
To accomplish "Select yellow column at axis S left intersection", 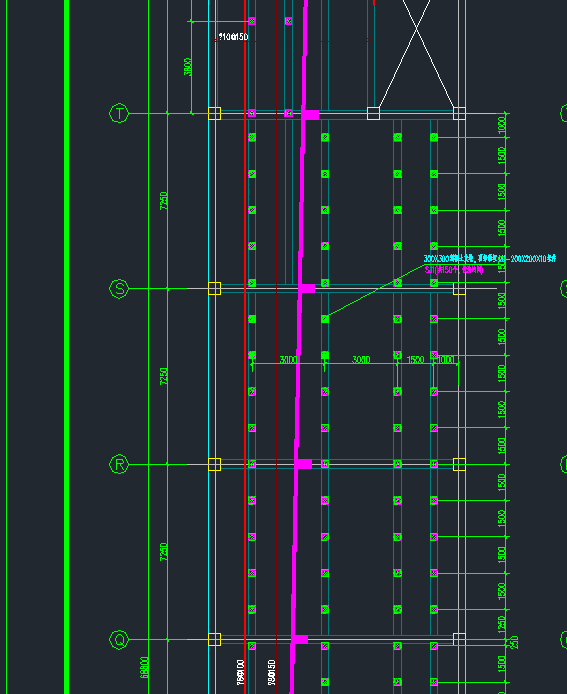I will coord(215,289).
